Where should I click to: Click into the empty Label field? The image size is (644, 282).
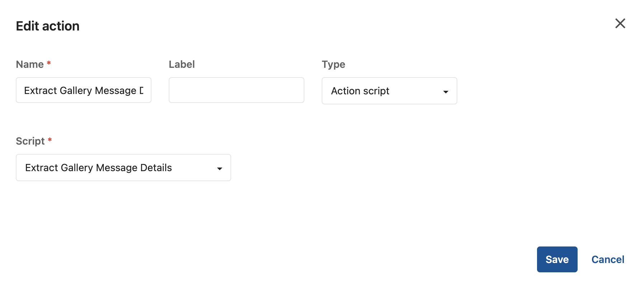point(236,90)
